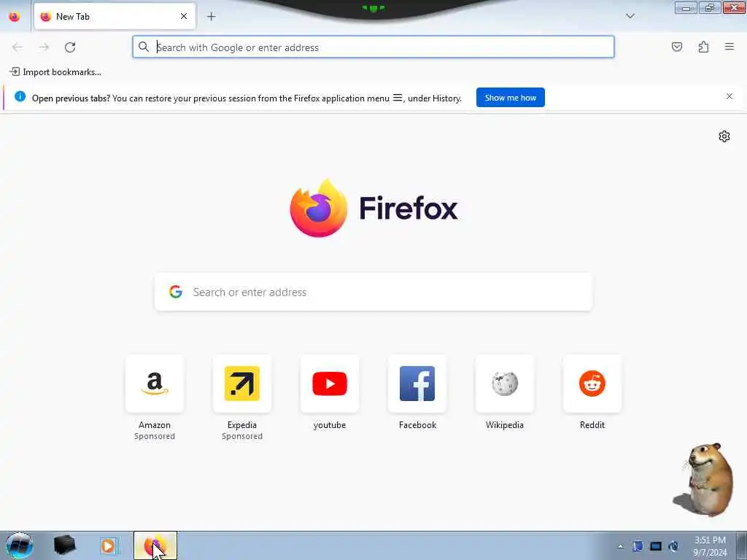Open the Amazon sponsored shortcut
This screenshot has height=560, width=747.
[x=155, y=384]
